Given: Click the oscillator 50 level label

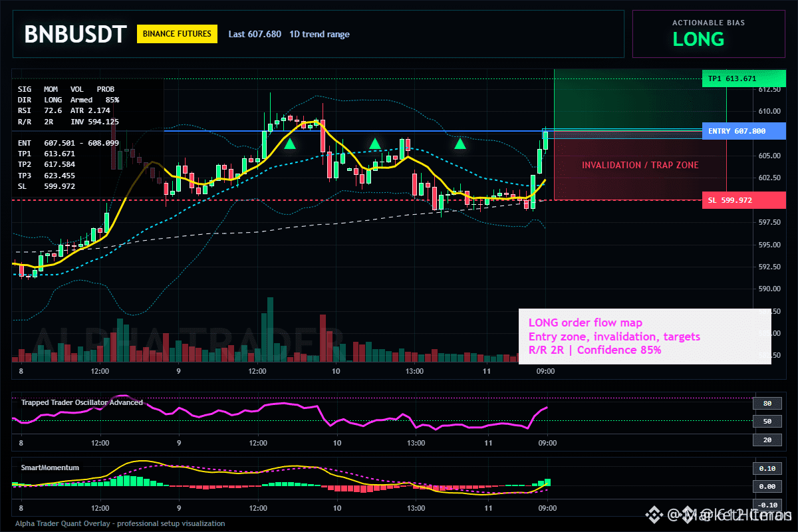Looking at the screenshot, I should pos(767,421).
